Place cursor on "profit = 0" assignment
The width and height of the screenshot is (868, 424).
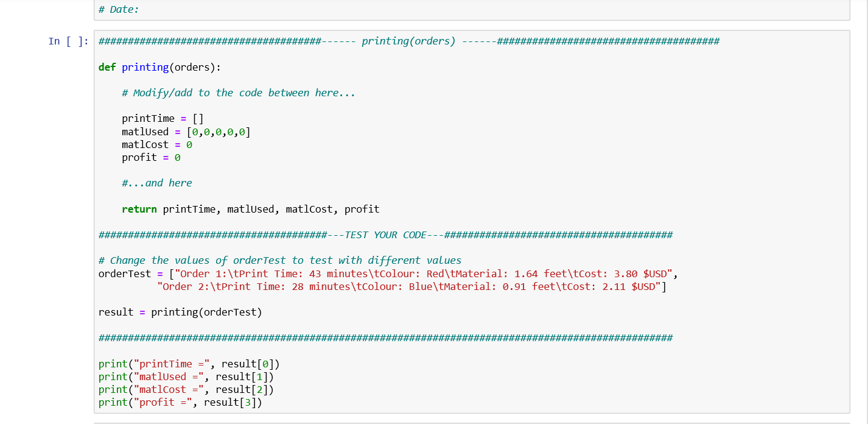click(x=151, y=158)
